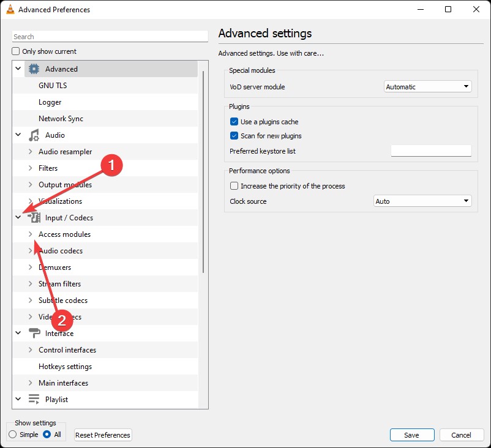Expand the Audio resampler node

[x=31, y=151]
